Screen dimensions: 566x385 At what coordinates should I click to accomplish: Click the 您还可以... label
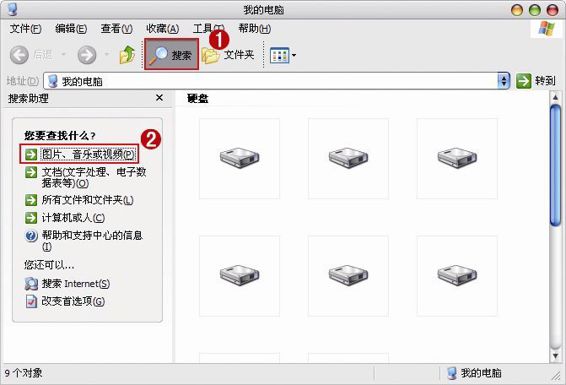[49, 265]
